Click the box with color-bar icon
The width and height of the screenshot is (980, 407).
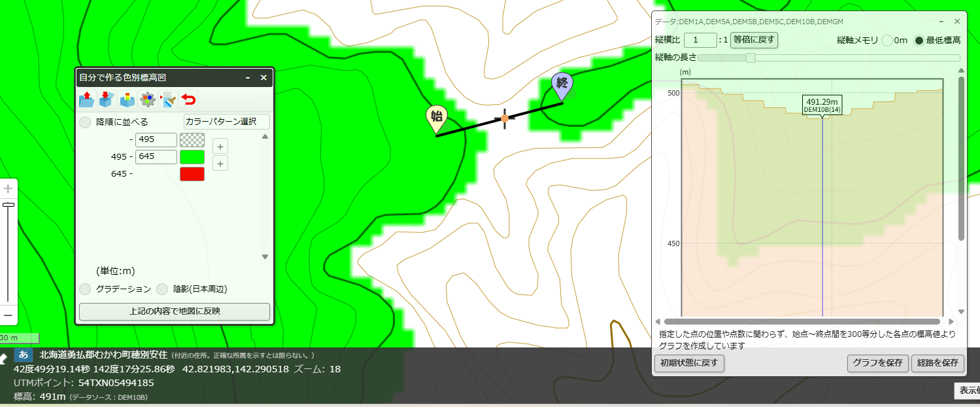tap(127, 99)
